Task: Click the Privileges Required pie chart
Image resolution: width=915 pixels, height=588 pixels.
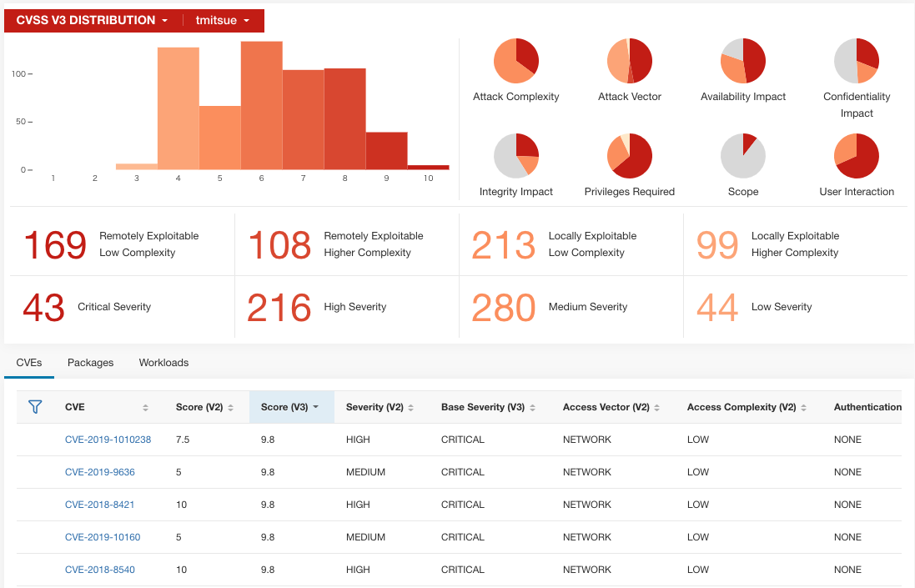Action: coord(629,155)
